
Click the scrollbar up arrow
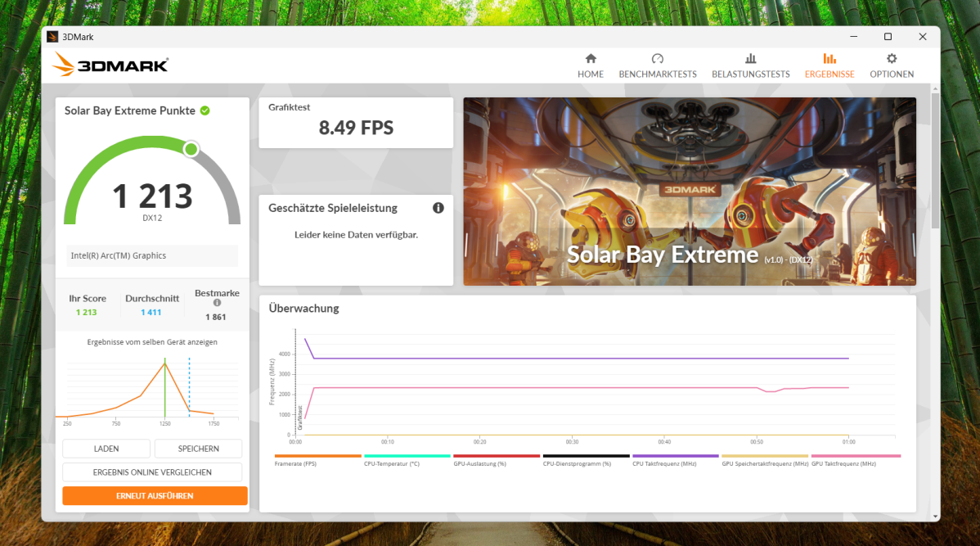point(935,88)
